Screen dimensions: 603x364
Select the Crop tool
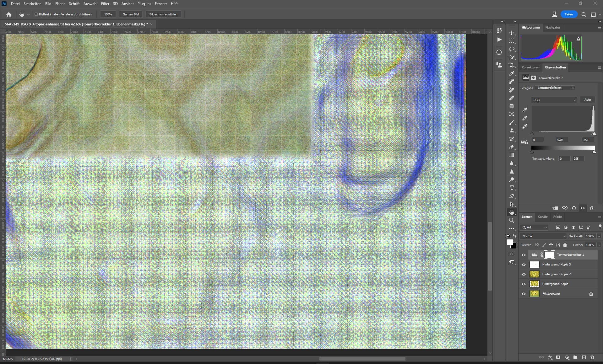click(512, 65)
